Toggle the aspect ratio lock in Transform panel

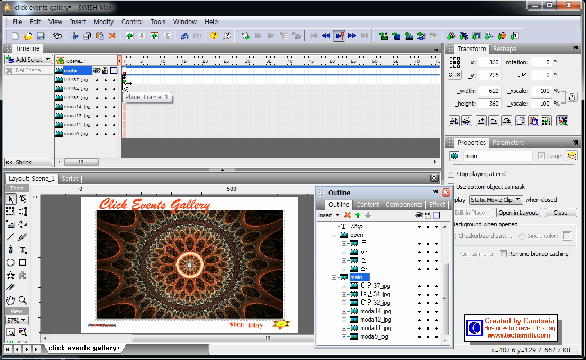(x=572, y=97)
